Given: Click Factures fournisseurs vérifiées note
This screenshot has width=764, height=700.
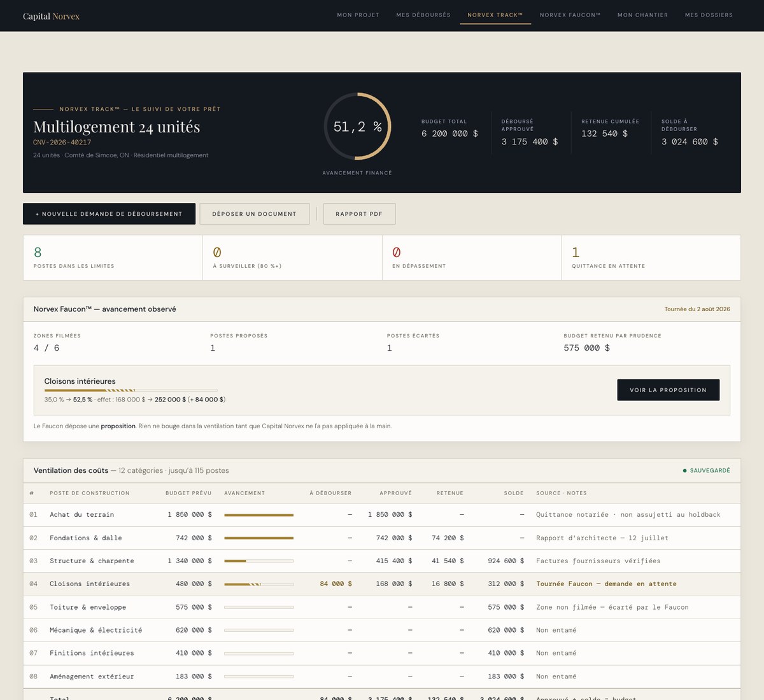Looking at the screenshot, I should pos(598,561).
